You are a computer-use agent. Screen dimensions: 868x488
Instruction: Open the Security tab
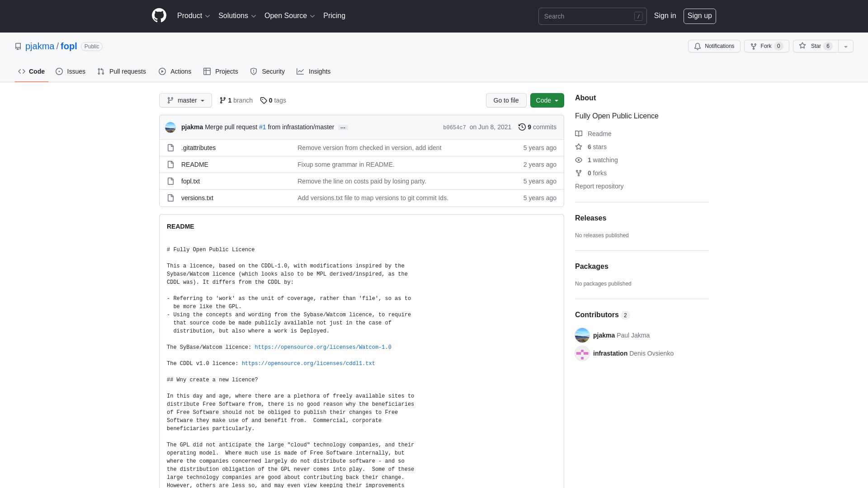[x=268, y=71]
